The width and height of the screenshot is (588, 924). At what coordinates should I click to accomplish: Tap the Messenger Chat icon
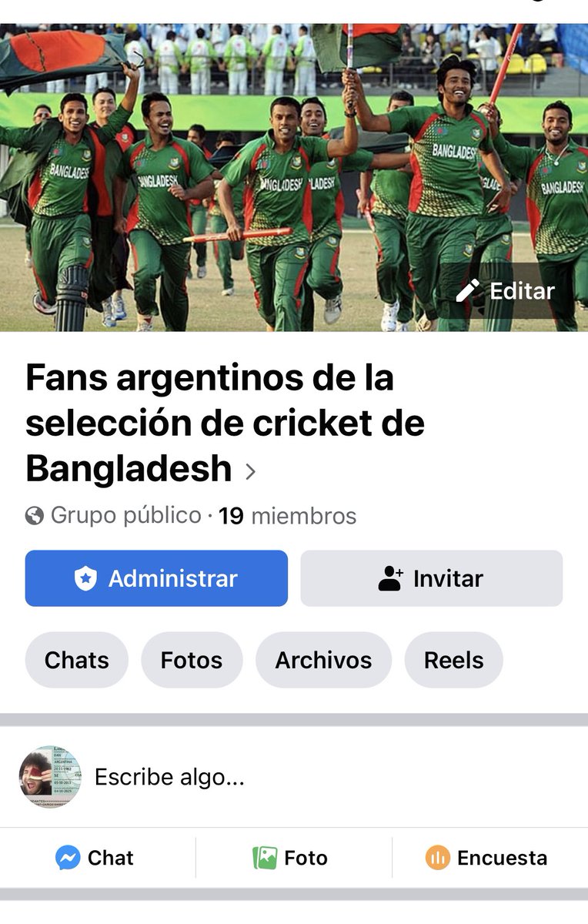point(68,858)
